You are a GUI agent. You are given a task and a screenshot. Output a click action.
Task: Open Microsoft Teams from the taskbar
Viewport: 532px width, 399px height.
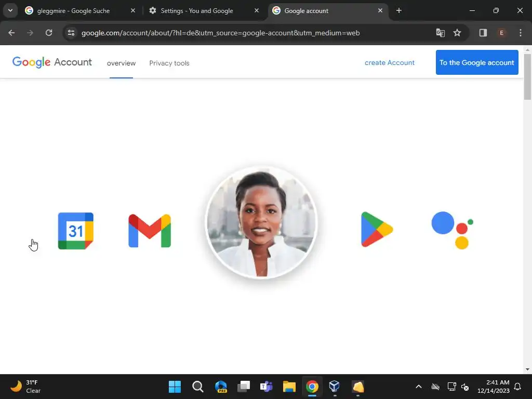coord(267,387)
